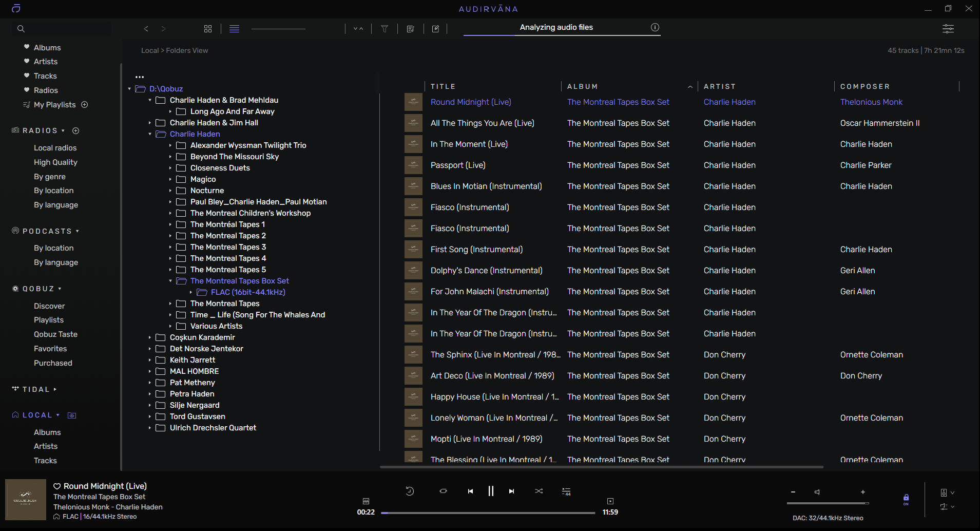Open My Playlists in sidebar
The height and width of the screenshot is (531, 980).
coord(54,104)
